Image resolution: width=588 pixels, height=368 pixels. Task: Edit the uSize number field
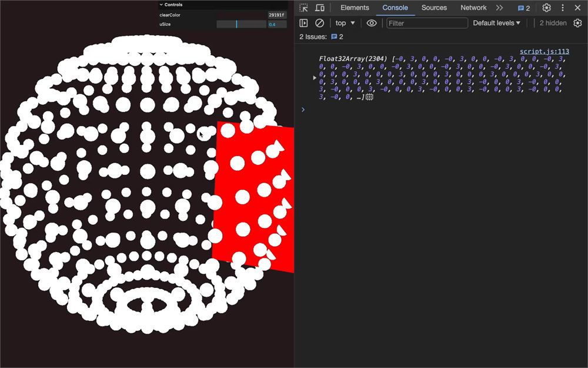coord(277,24)
